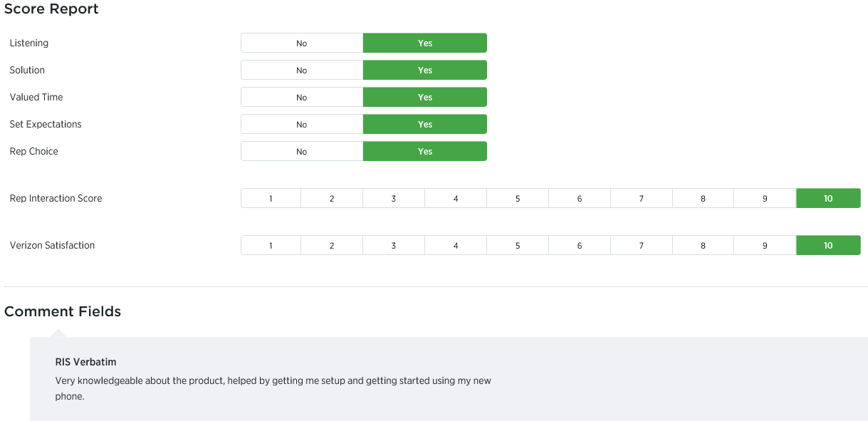Select Yes for Listening
This screenshot has height=421, width=868.
pos(425,43)
